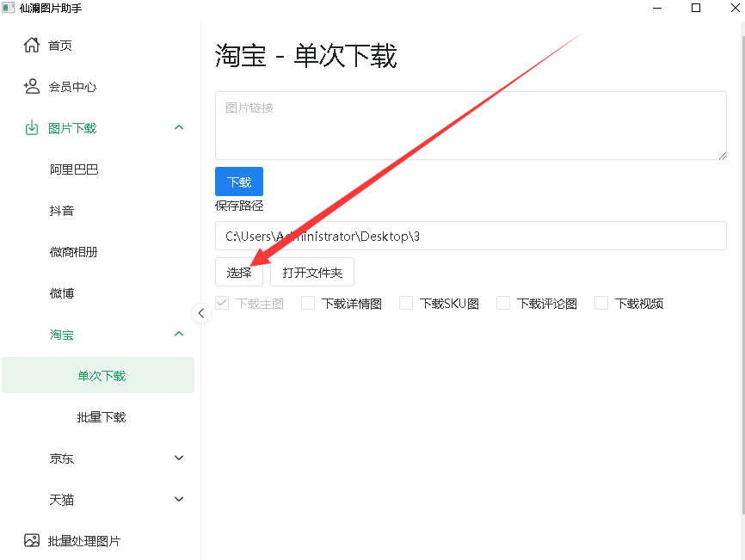Viewport: 745px width, 560px height.
Task: Toggle the 下载主图 checkbox
Action: (222, 303)
